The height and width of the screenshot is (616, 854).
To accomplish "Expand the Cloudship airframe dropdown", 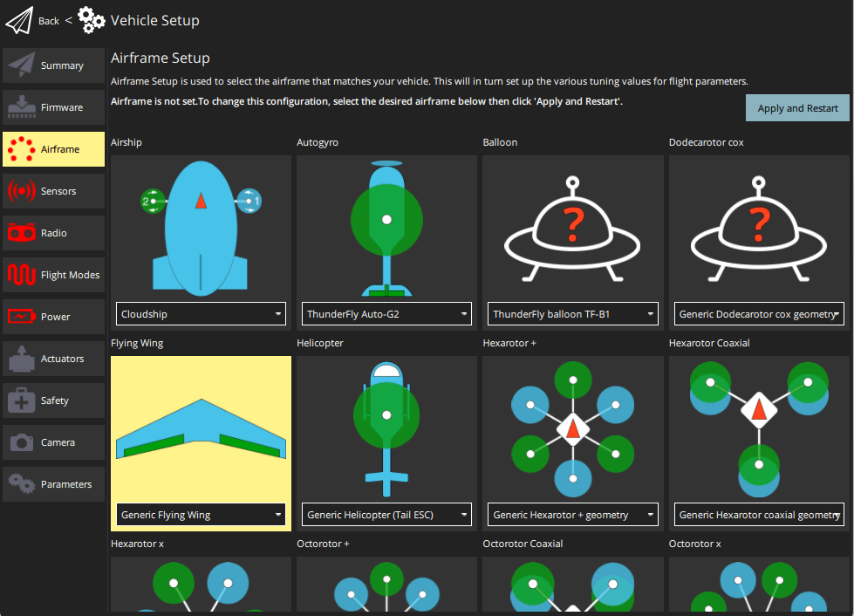I will [x=201, y=314].
